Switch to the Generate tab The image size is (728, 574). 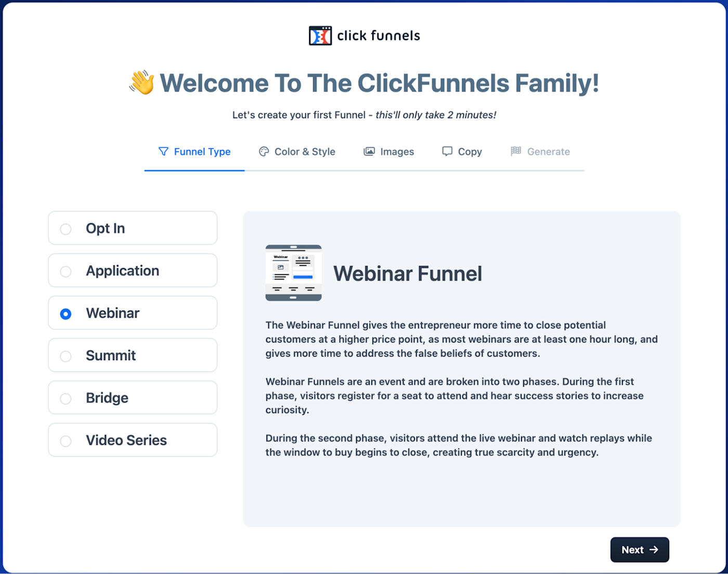click(540, 151)
